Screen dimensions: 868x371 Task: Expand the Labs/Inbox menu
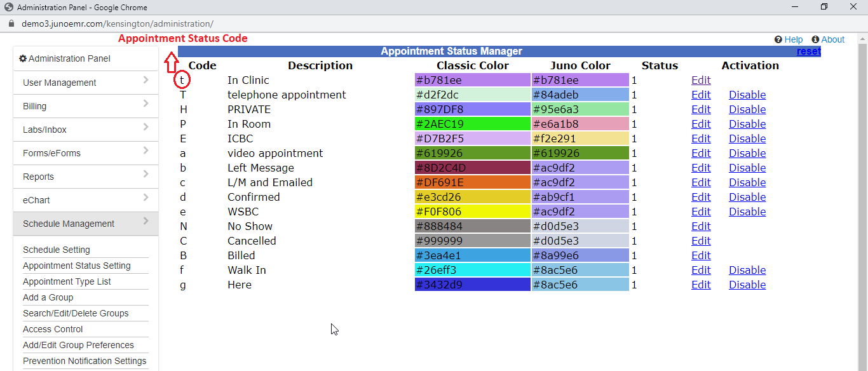click(x=85, y=130)
